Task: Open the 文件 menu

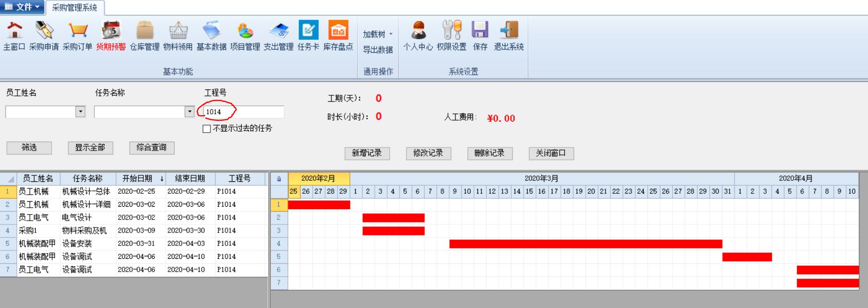Action: pos(23,7)
